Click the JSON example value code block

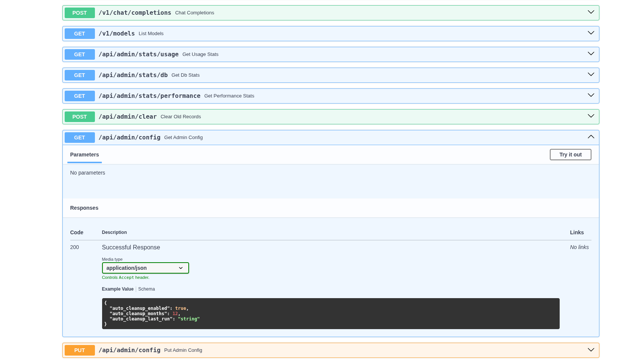pyautogui.click(x=331, y=314)
